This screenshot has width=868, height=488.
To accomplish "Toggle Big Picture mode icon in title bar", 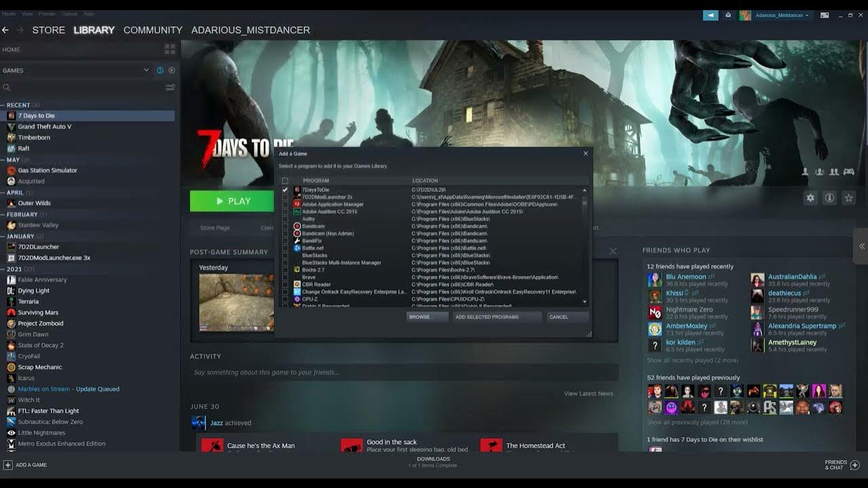I will click(825, 15).
